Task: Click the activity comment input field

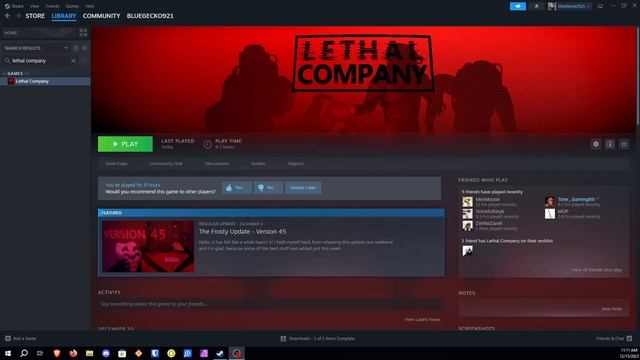Action: (271, 304)
